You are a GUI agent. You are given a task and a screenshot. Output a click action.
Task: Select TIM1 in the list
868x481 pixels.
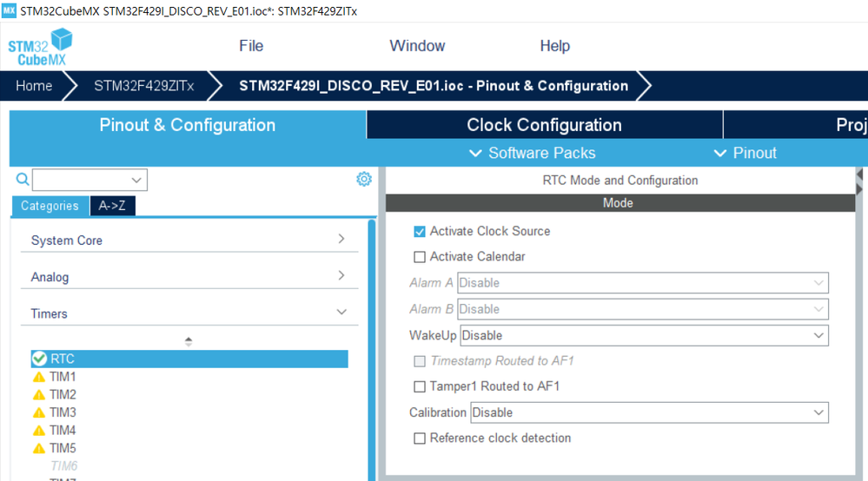(x=63, y=377)
